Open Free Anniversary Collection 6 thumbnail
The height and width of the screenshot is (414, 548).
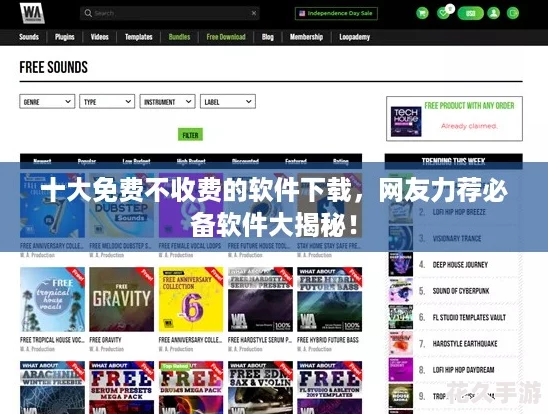click(x=191, y=299)
